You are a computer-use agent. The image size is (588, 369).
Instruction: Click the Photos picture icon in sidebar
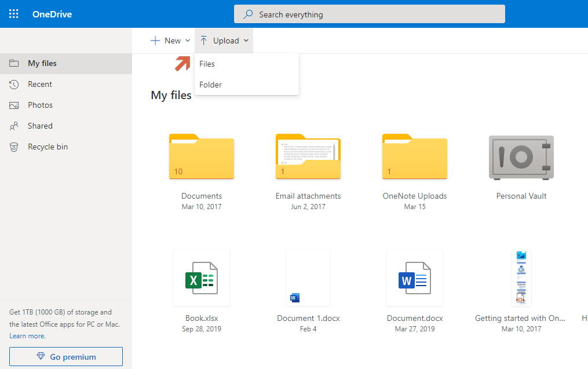[x=14, y=105]
